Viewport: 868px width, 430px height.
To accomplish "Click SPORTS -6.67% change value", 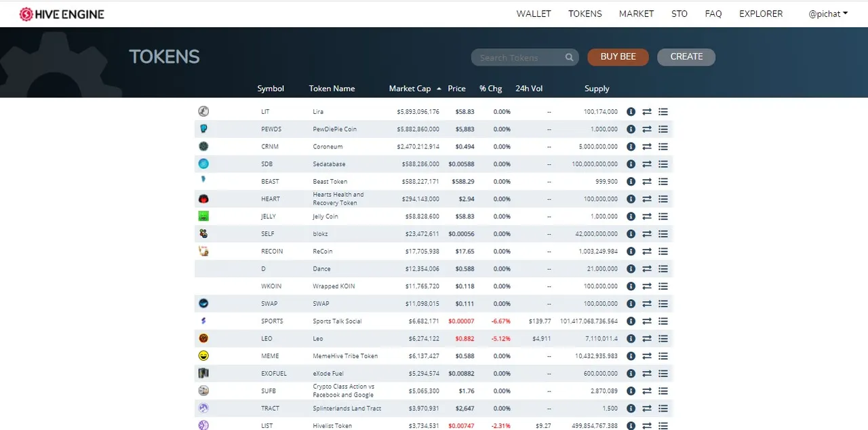I will click(501, 321).
